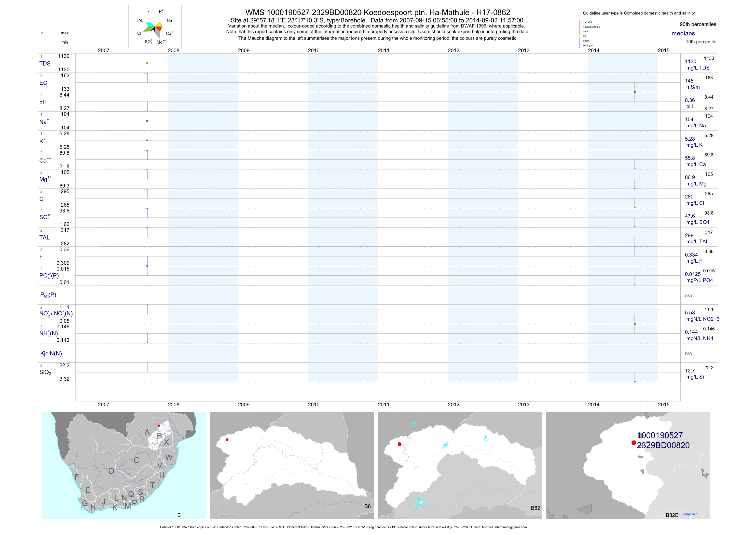Image resolution: width=756 pixels, height=535 pixels.
Task: Click the 'poor' red legend colour segment
Action: pos(580,32)
